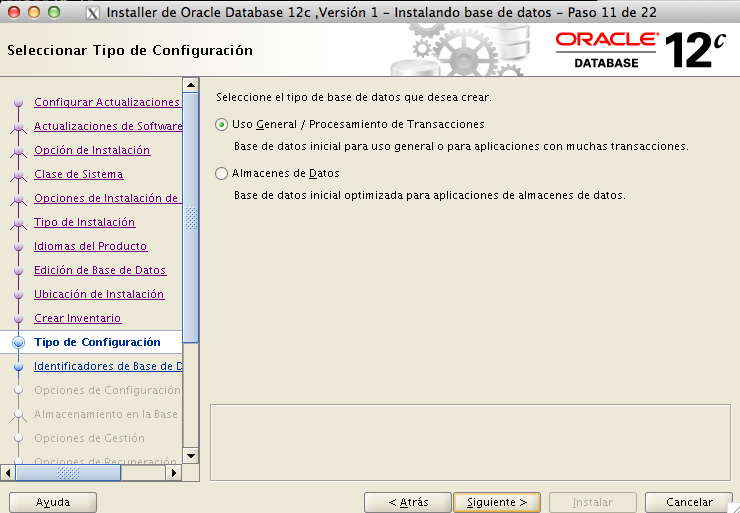Go back with the < Atrás button

(408, 502)
